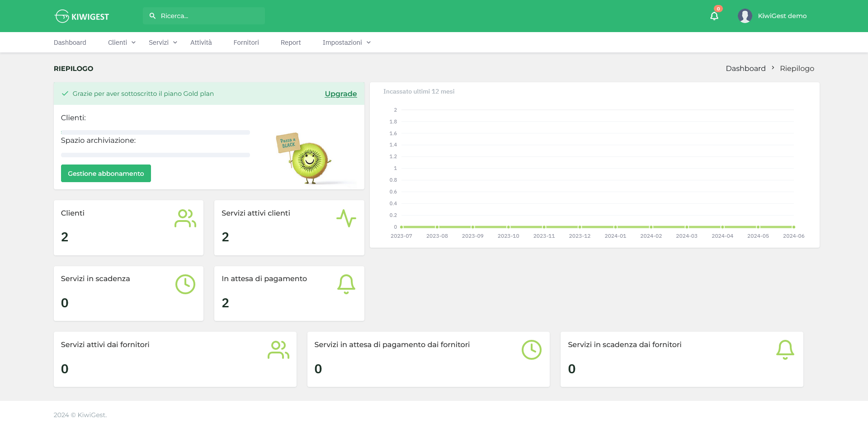
Task: Click the KiwiGest logo
Action: tap(82, 16)
